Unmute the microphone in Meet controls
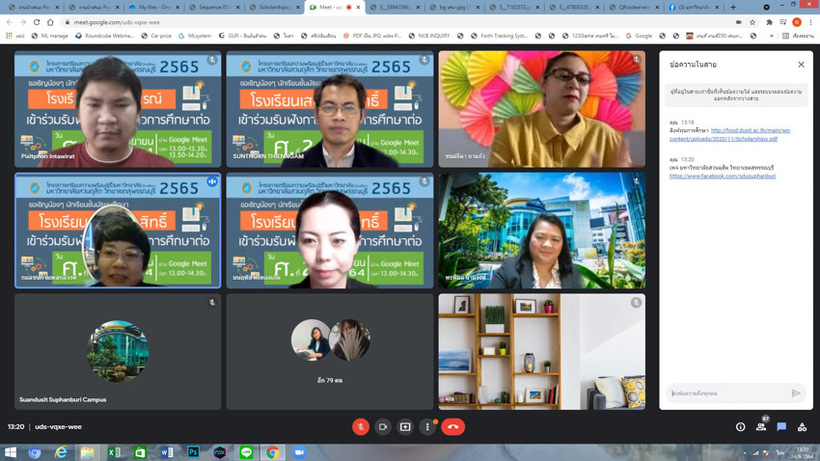The width and height of the screenshot is (820, 461). point(360,426)
